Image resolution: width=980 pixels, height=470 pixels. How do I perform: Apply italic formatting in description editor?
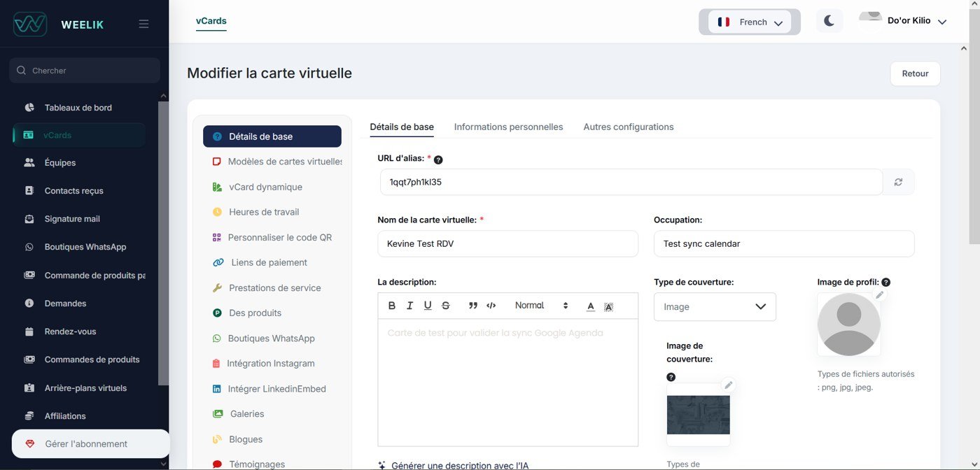(x=410, y=306)
